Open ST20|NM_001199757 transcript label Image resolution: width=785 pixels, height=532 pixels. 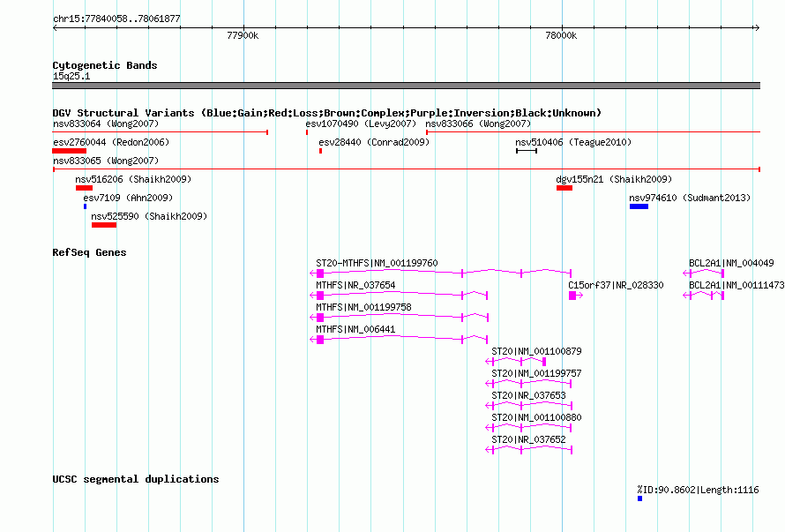tap(536, 373)
